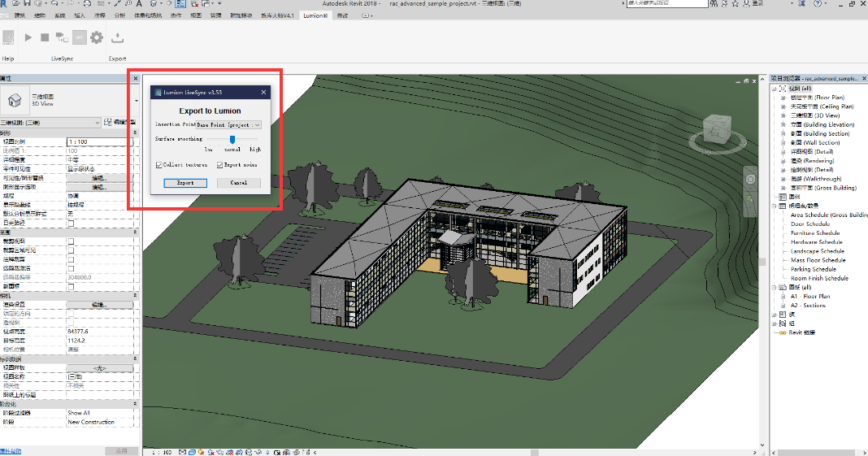Expand the Wall Section node in project browser
Viewport: 868px width, 456px height.
(783, 143)
